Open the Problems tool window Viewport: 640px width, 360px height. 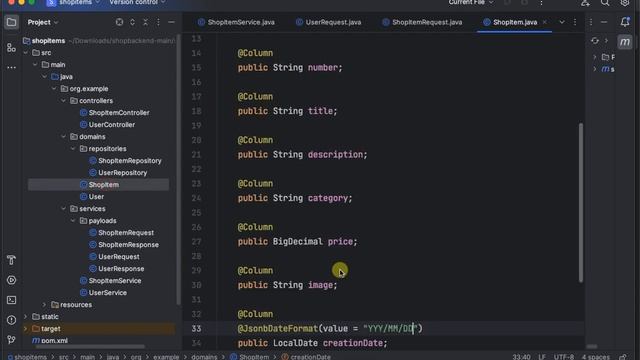(x=11, y=320)
